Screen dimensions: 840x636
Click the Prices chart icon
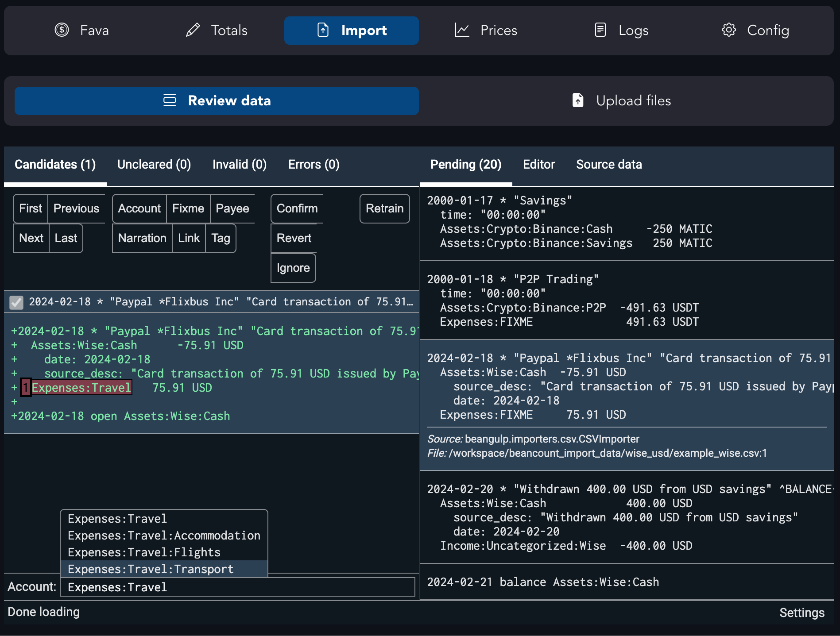[462, 30]
